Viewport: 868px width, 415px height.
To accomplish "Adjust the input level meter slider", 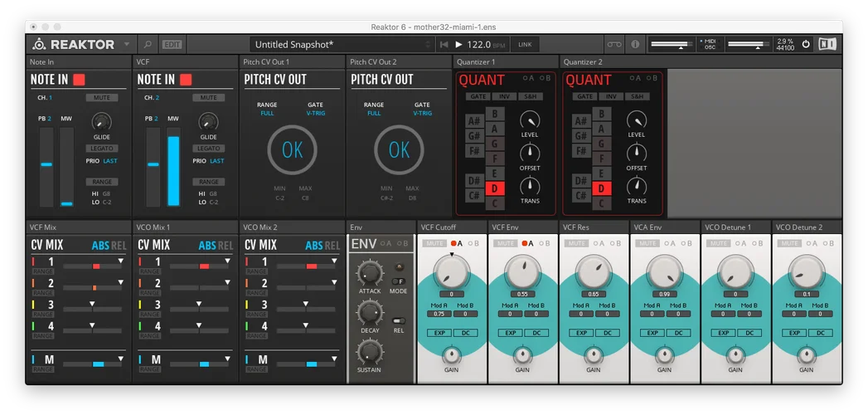I will click(672, 44).
